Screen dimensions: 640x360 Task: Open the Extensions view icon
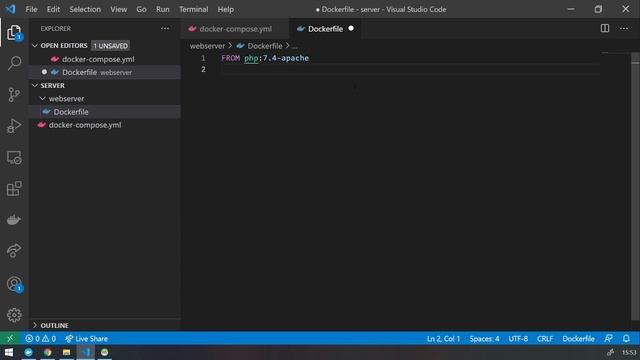tap(14, 189)
